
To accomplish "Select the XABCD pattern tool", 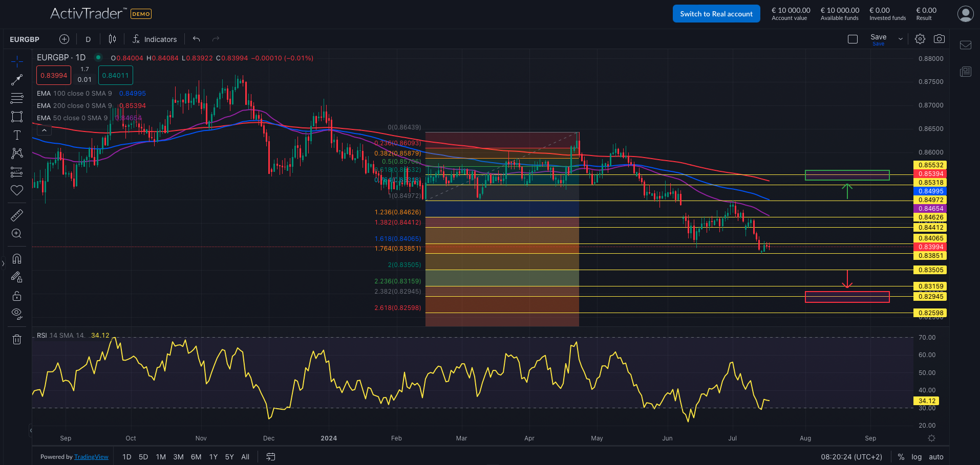I will [17, 153].
